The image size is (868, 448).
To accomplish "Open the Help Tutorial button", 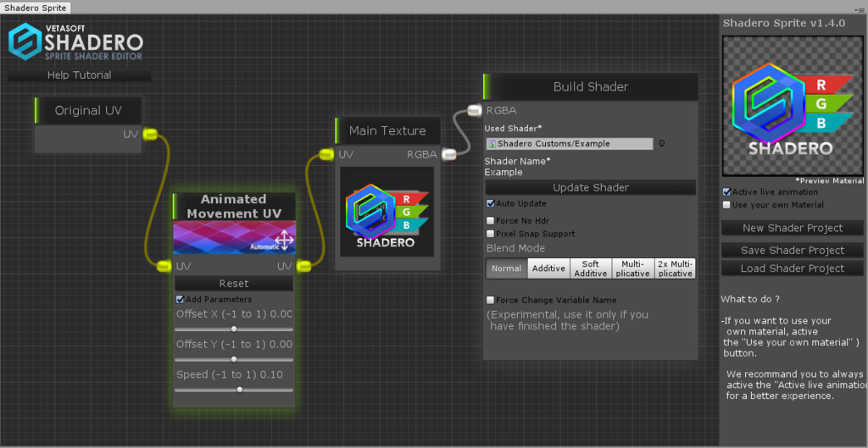I will coord(79,75).
